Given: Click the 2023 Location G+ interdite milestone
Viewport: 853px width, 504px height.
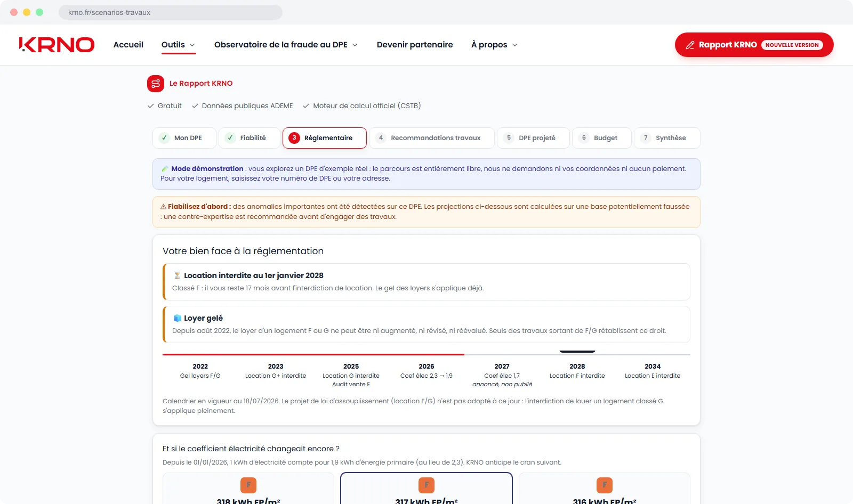Looking at the screenshot, I should 276,371.
